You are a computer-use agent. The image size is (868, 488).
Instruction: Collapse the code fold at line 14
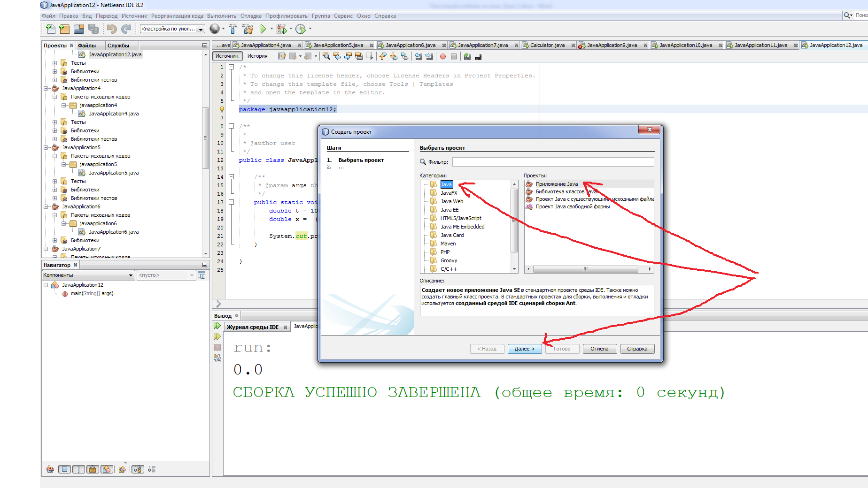click(x=231, y=177)
